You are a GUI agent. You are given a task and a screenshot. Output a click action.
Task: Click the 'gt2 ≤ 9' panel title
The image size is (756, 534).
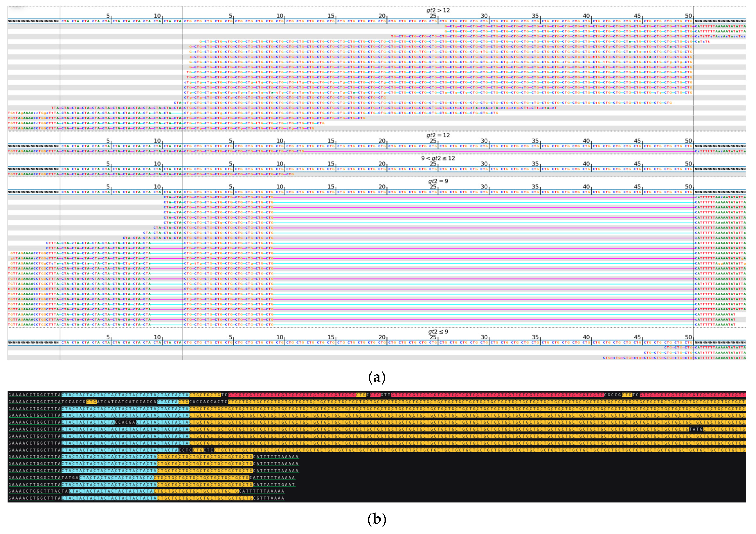[x=438, y=332]
